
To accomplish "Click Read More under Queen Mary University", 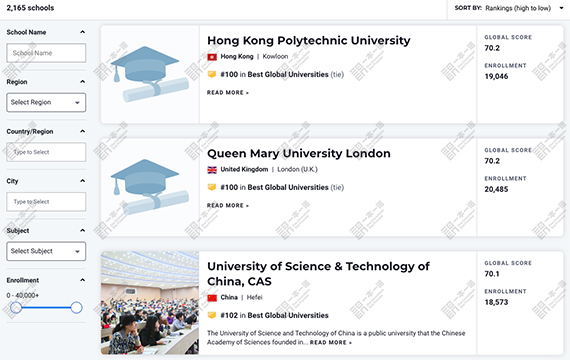I will click(228, 206).
